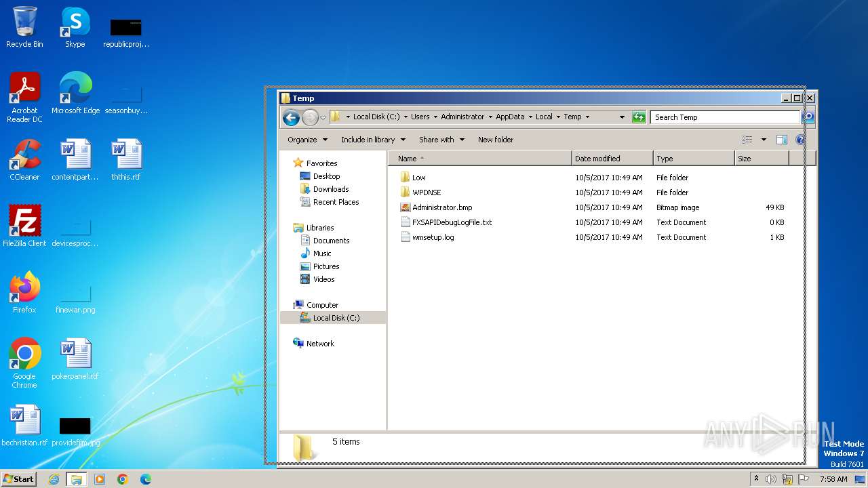The height and width of the screenshot is (488, 868).
Task: Click the taskbar clock showing 7:58 AM
Action: [833, 479]
